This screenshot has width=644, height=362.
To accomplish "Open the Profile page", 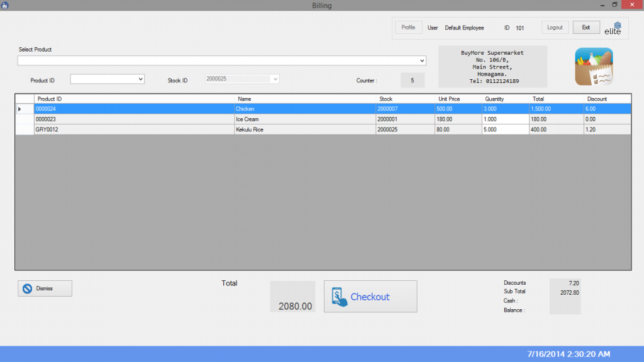I will [x=408, y=28].
